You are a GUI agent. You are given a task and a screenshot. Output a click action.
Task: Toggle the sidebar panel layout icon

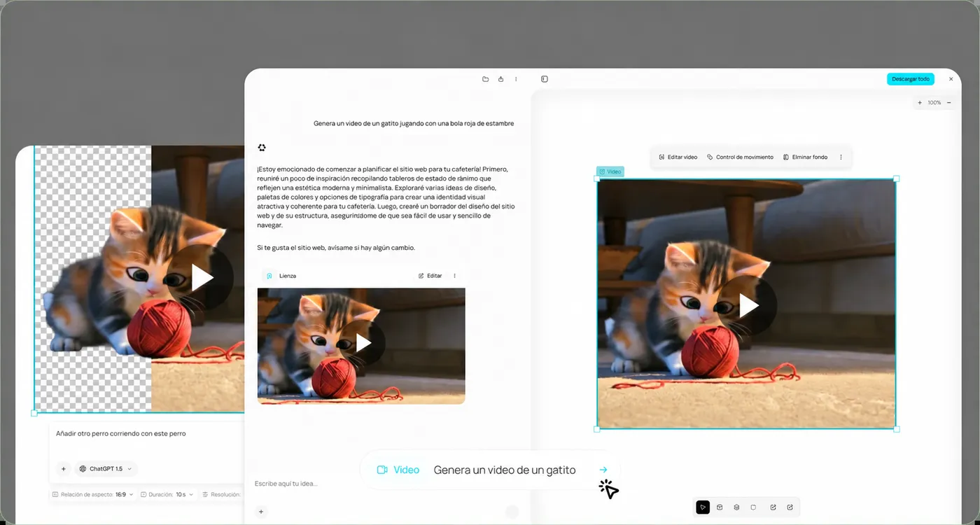coord(545,79)
